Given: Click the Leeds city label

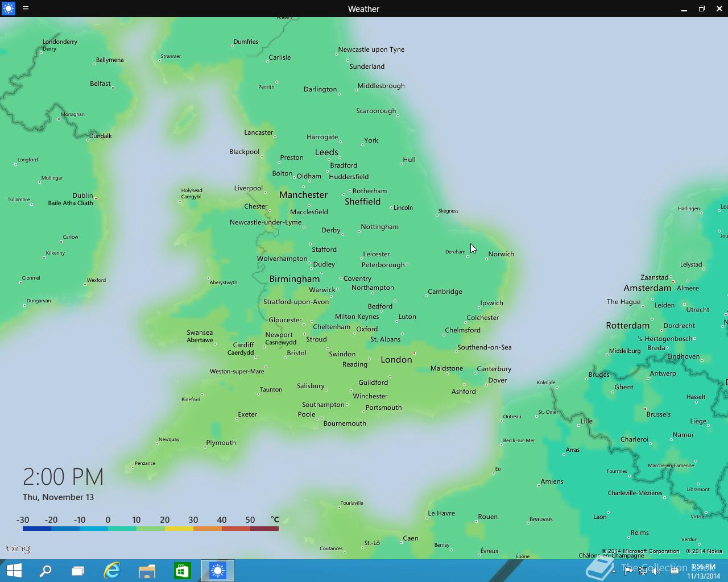Looking at the screenshot, I should [326, 152].
